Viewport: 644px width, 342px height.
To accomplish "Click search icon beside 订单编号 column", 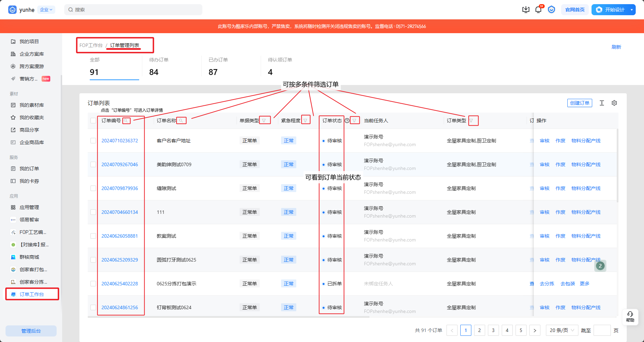I will pos(126,121).
